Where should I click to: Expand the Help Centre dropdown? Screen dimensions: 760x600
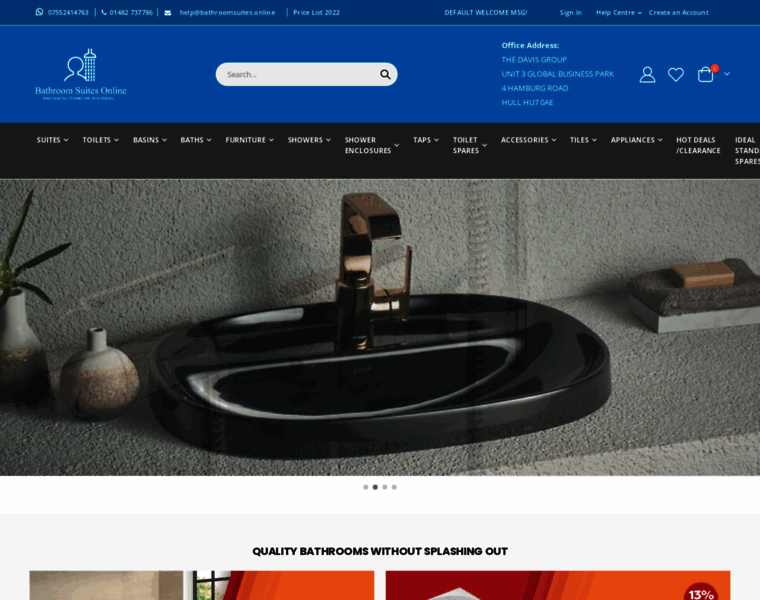click(x=618, y=13)
